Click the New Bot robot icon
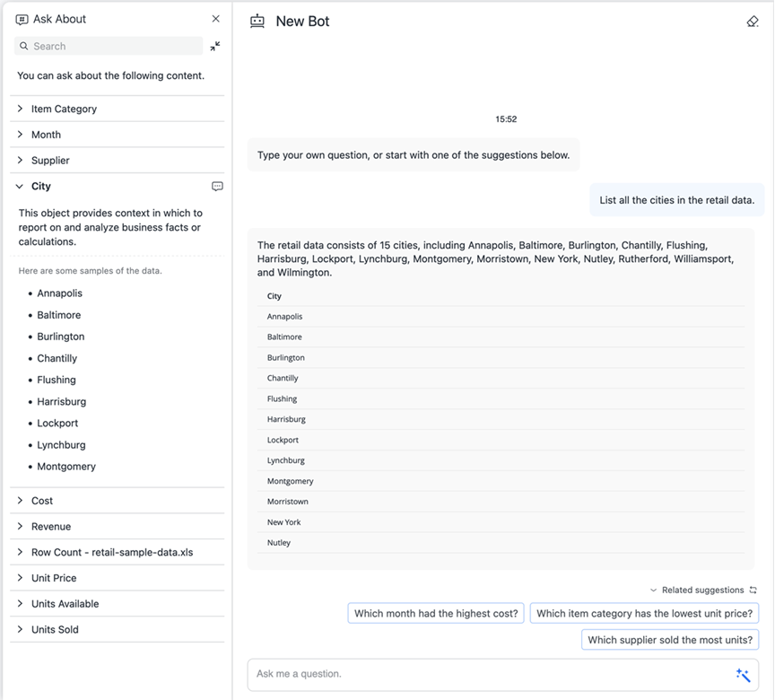775x700 pixels. point(257,22)
